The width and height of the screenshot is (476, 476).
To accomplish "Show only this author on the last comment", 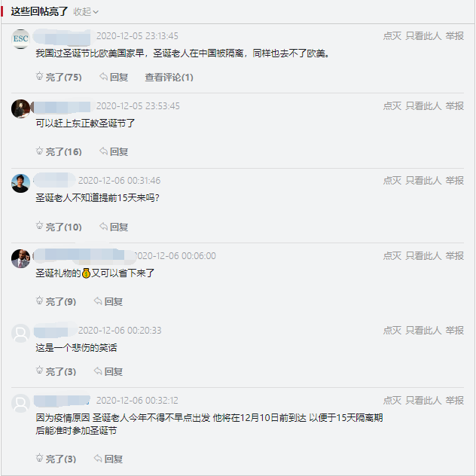I will click(423, 401).
